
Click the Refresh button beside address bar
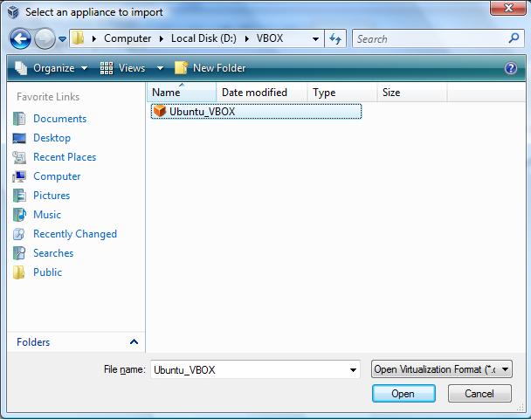coord(335,38)
